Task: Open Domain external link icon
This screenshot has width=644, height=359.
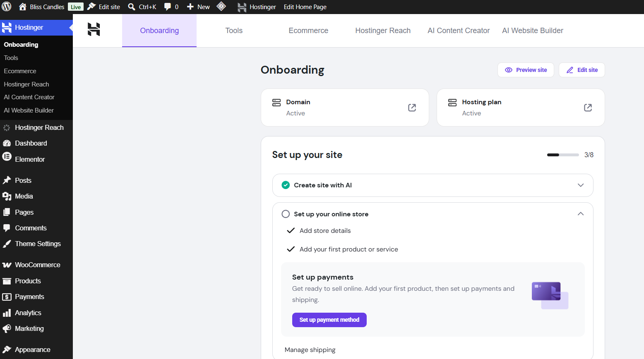Action: tap(412, 108)
